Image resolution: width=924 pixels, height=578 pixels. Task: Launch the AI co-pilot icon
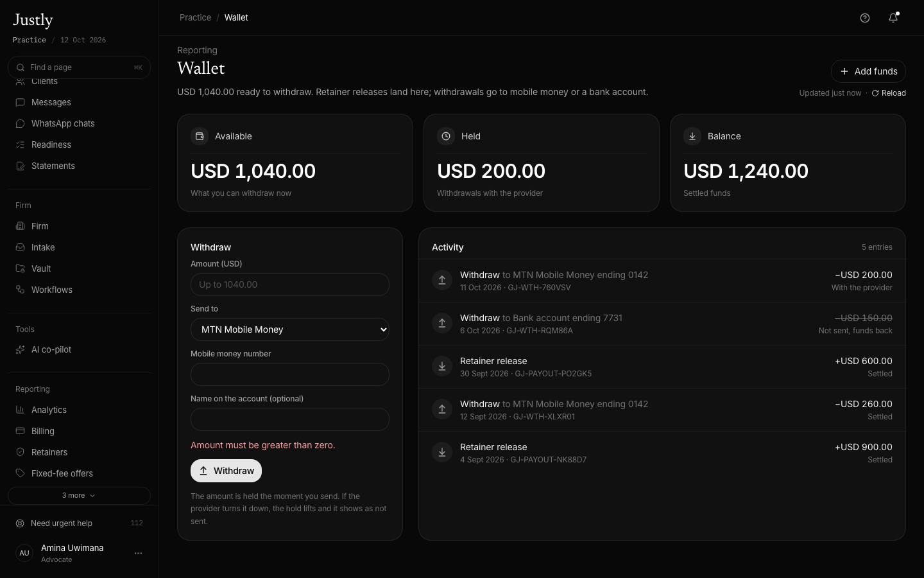tap(21, 350)
